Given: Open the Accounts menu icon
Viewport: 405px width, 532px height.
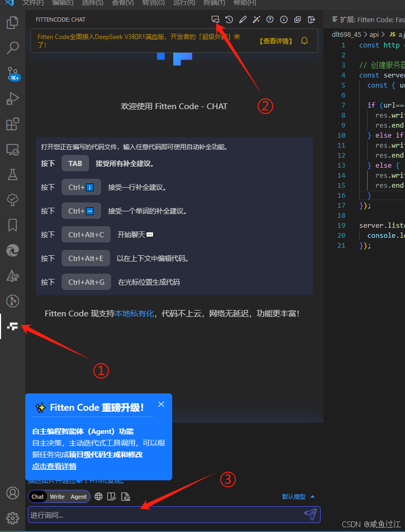Looking at the screenshot, I should point(13,493).
